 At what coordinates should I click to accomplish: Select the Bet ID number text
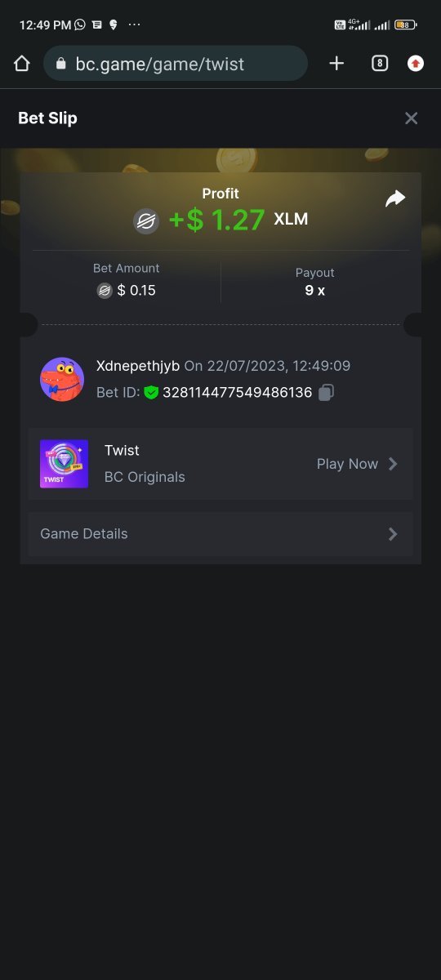coord(238,393)
